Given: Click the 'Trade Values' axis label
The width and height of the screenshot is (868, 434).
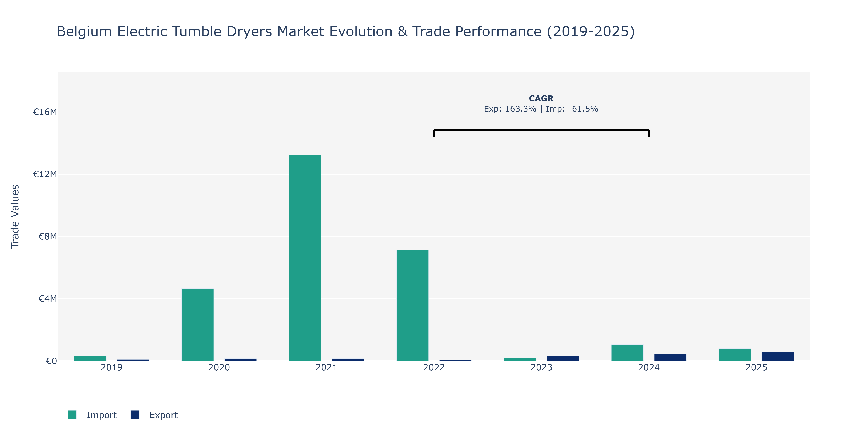Looking at the screenshot, I should coord(15,217).
